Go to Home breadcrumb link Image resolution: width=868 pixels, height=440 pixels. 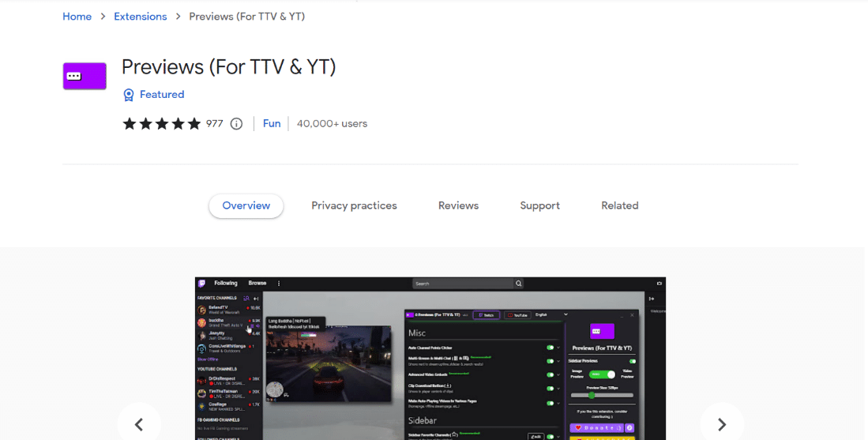77,17
